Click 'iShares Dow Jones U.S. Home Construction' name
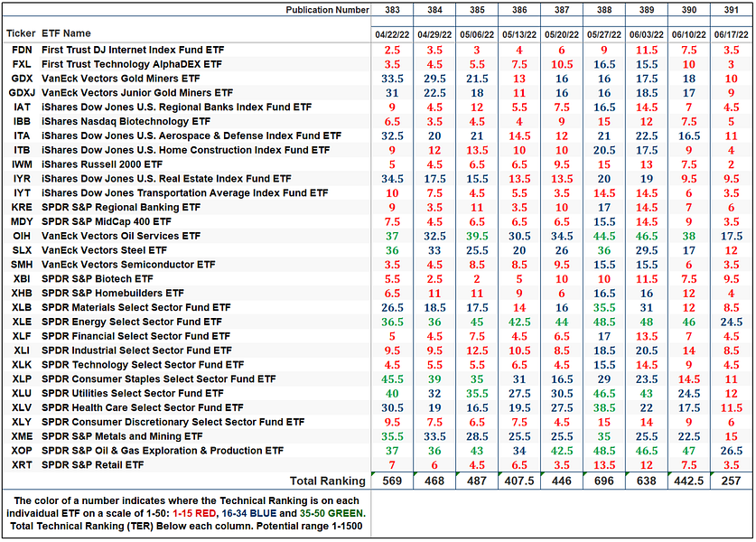Image resolution: width=756 pixels, height=542 pixels. coord(186,150)
